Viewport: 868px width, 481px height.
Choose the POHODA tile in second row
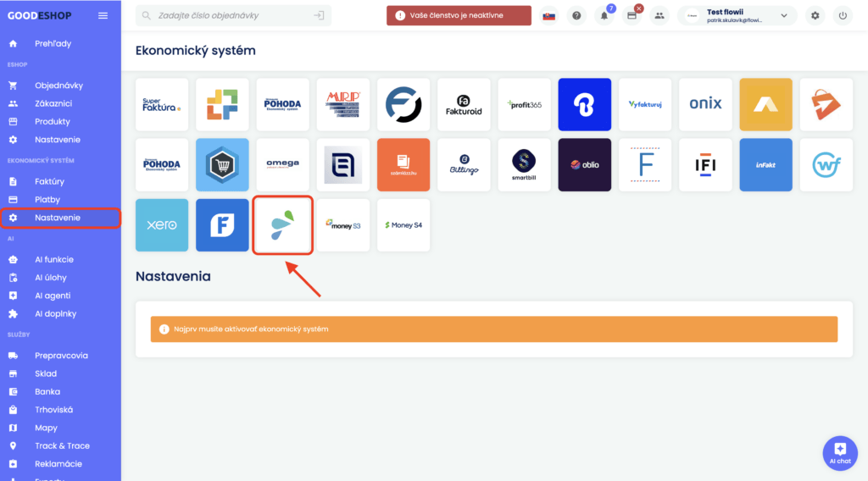[x=162, y=165]
